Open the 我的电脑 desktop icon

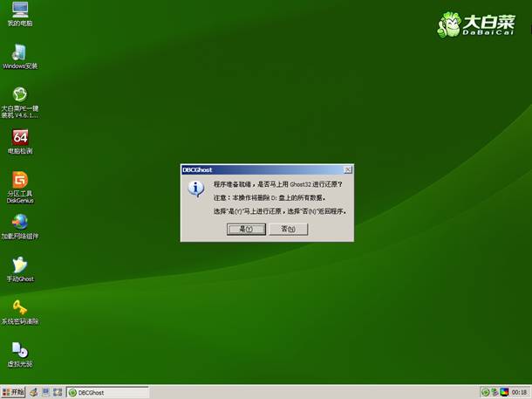pyautogui.click(x=19, y=11)
